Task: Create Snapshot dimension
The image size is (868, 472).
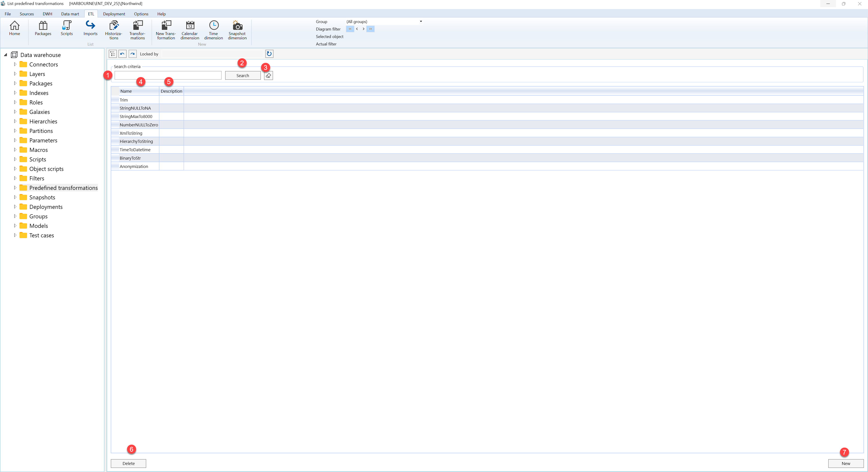Action: click(x=237, y=30)
